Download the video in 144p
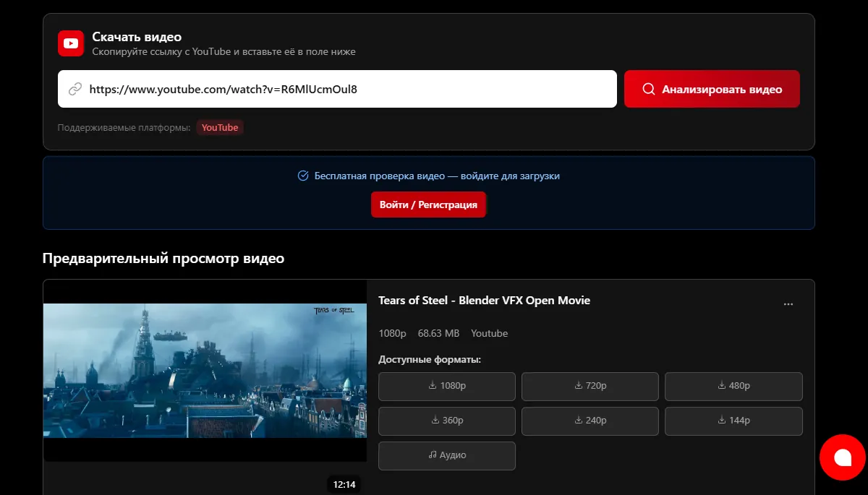 coord(733,421)
